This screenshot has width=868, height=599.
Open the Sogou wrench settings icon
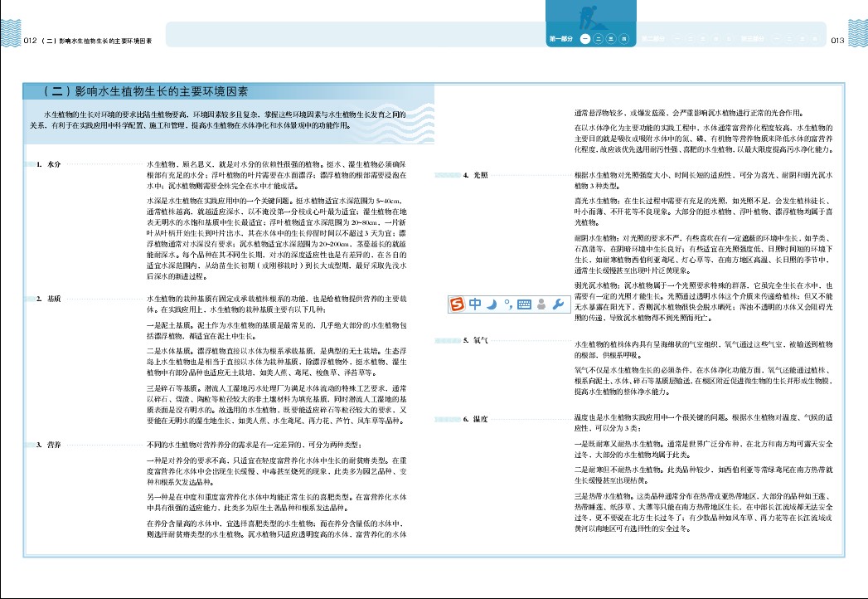click(557, 304)
